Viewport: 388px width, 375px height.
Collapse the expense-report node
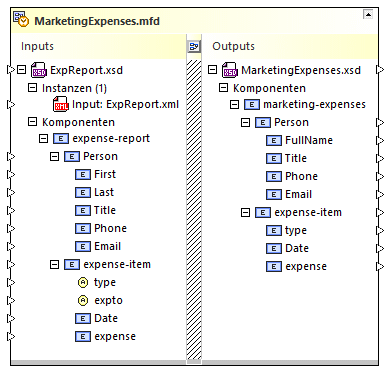click(43, 138)
